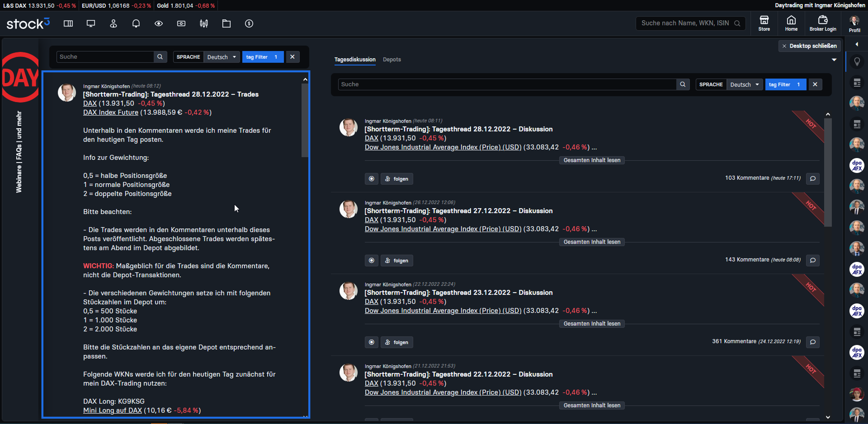Collapse the right sidebar with the arrow icon
Image resolution: width=868 pixels, height=424 pixels.
(x=857, y=45)
